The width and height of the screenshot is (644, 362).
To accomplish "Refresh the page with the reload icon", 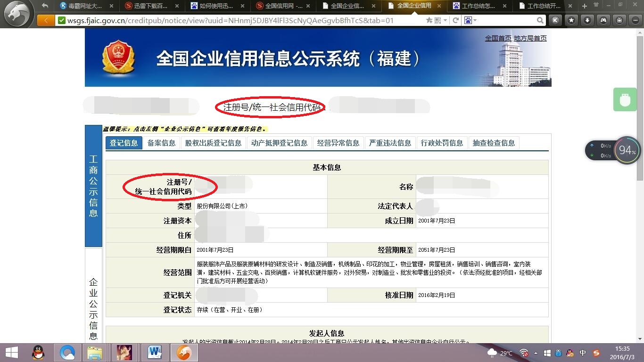I will (x=455, y=20).
